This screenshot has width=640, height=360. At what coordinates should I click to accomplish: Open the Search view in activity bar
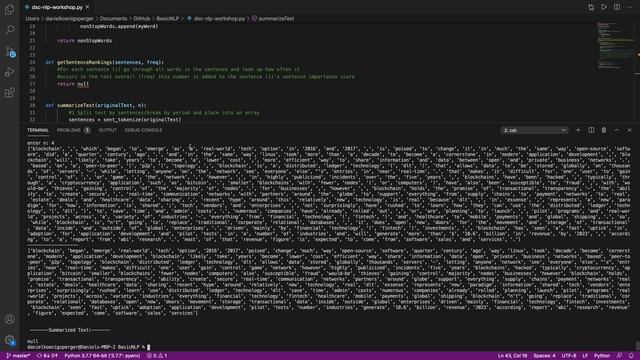coord(9,30)
